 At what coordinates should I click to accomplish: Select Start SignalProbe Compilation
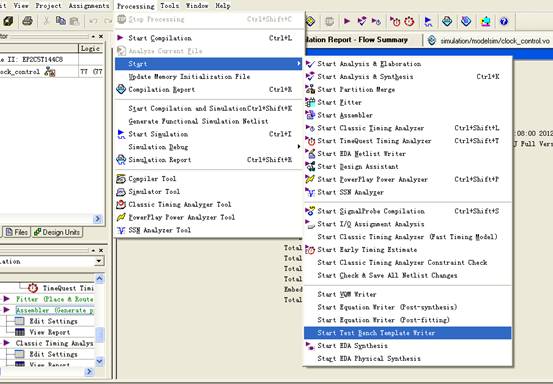coord(408,211)
